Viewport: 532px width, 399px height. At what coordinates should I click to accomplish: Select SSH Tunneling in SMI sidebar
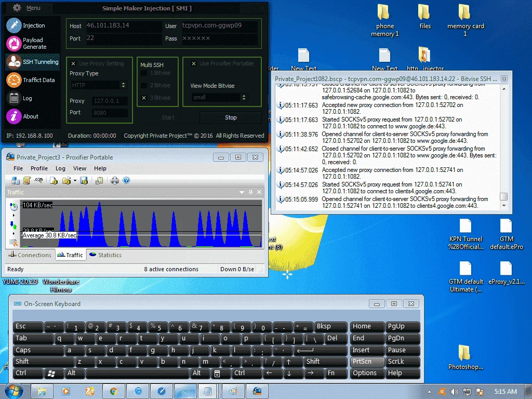pos(33,62)
